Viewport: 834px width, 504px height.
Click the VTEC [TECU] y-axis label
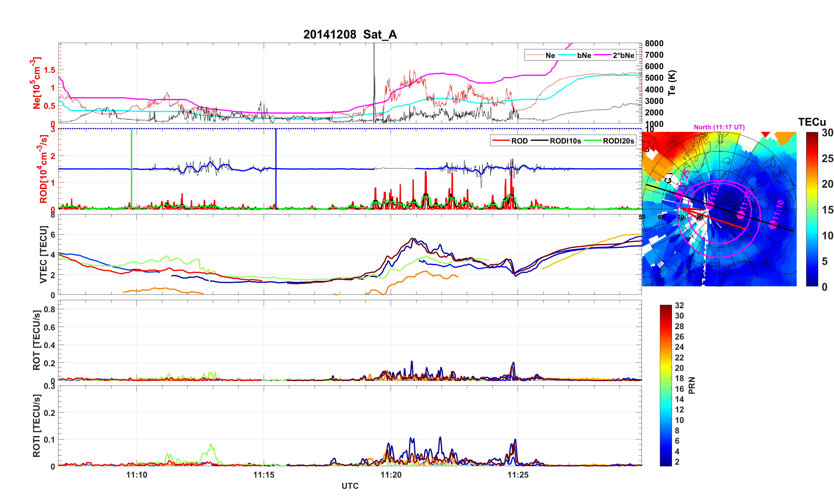coord(43,254)
